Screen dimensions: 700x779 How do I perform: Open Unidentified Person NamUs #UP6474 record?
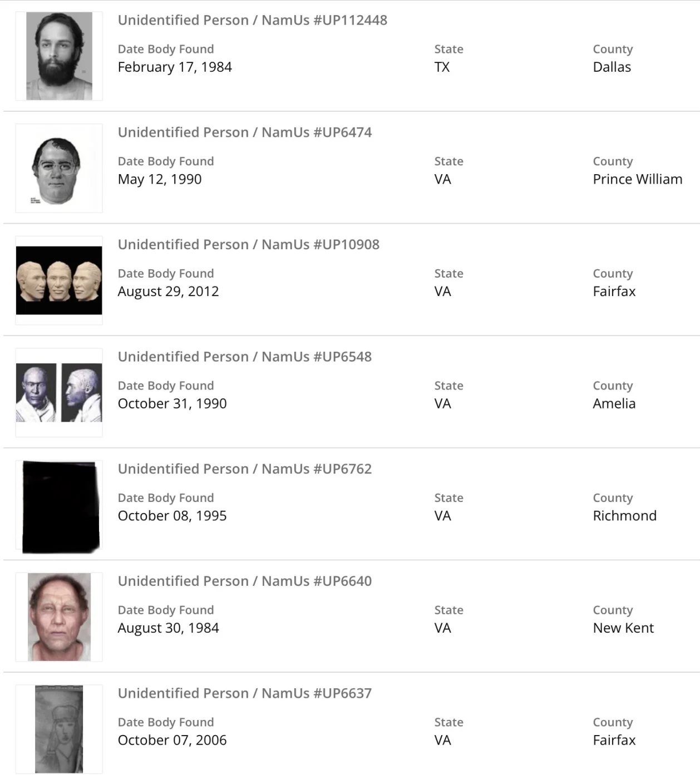tap(244, 132)
